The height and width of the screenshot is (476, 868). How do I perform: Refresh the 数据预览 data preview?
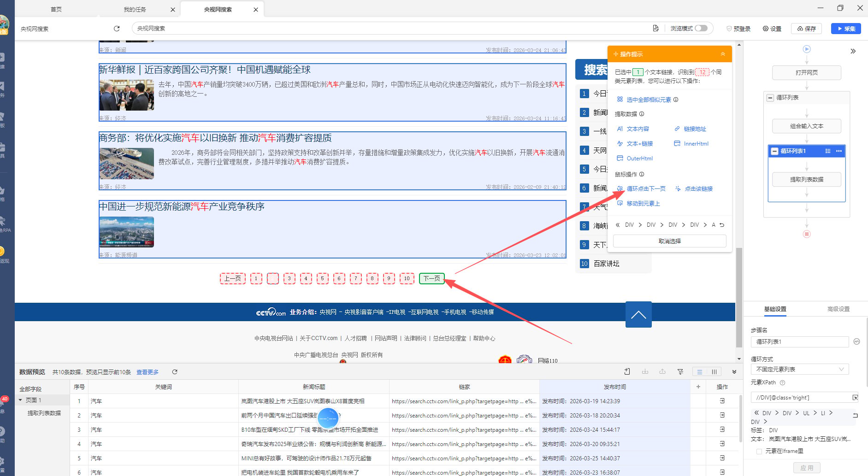point(175,372)
